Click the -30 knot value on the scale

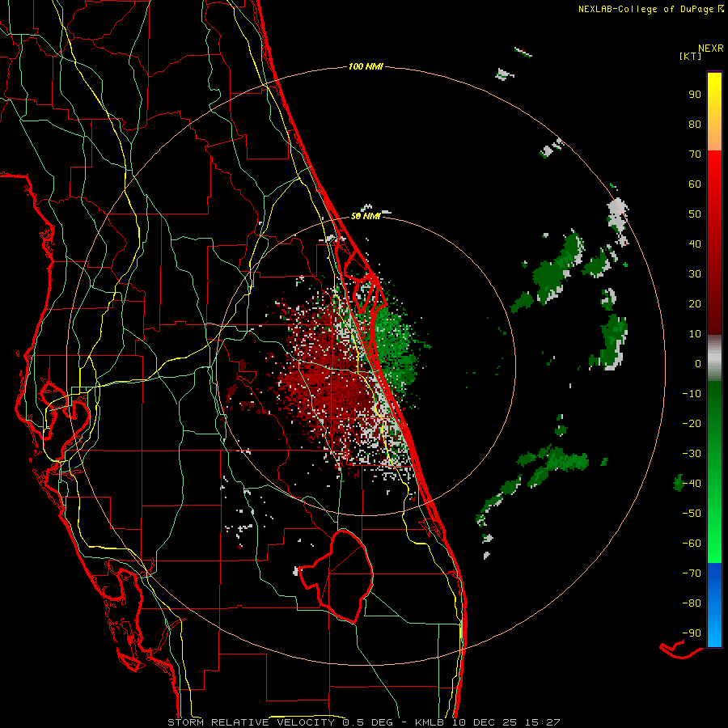pyautogui.click(x=692, y=454)
